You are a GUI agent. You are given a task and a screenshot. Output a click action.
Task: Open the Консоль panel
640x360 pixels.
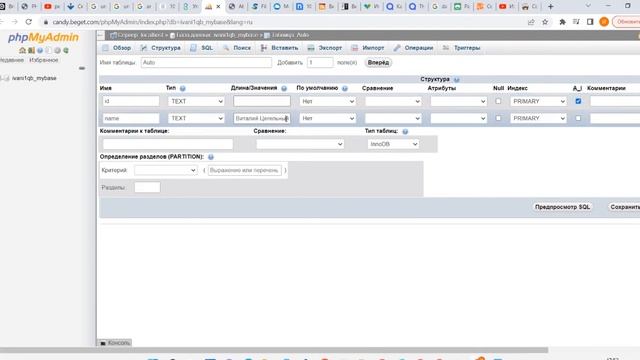tap(115, 343)
